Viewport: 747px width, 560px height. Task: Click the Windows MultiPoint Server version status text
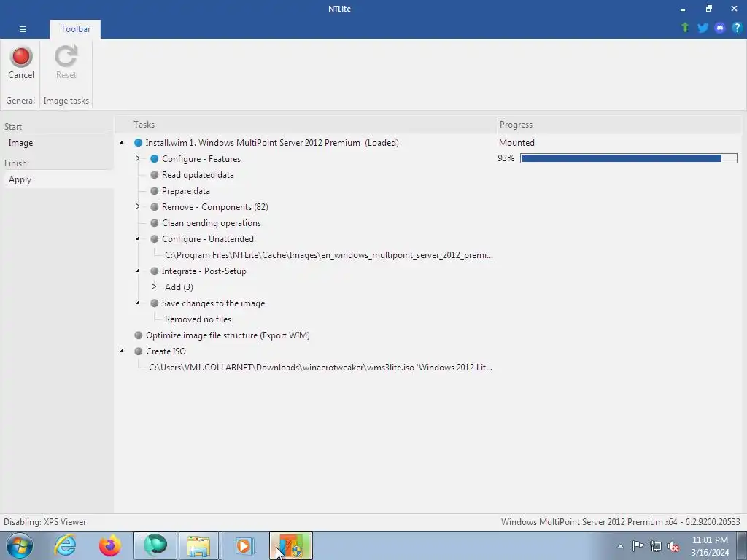[620, 522]
